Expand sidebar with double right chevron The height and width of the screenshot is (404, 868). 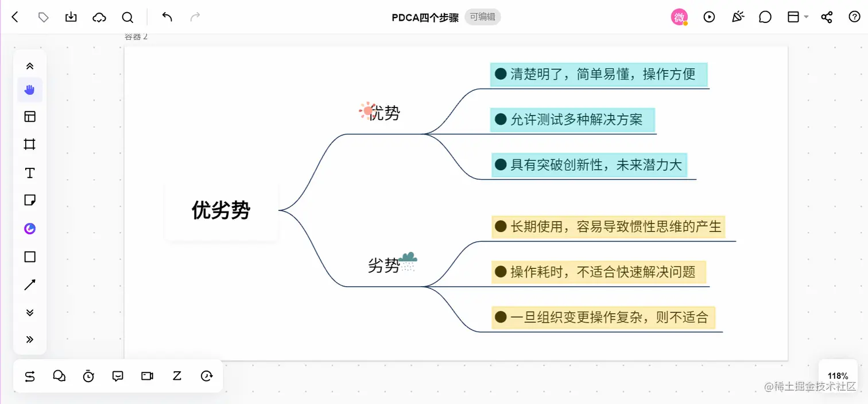click(30, 339)
